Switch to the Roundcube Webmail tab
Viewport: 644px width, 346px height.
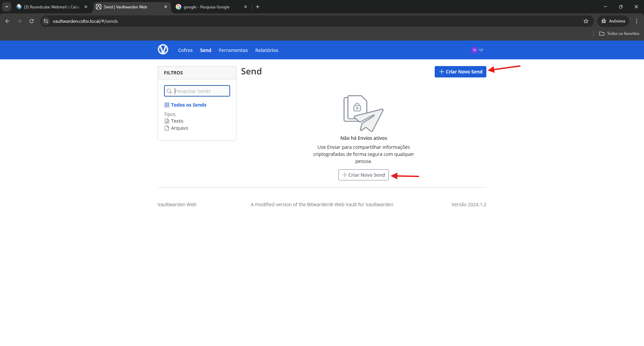pos(50,7)
